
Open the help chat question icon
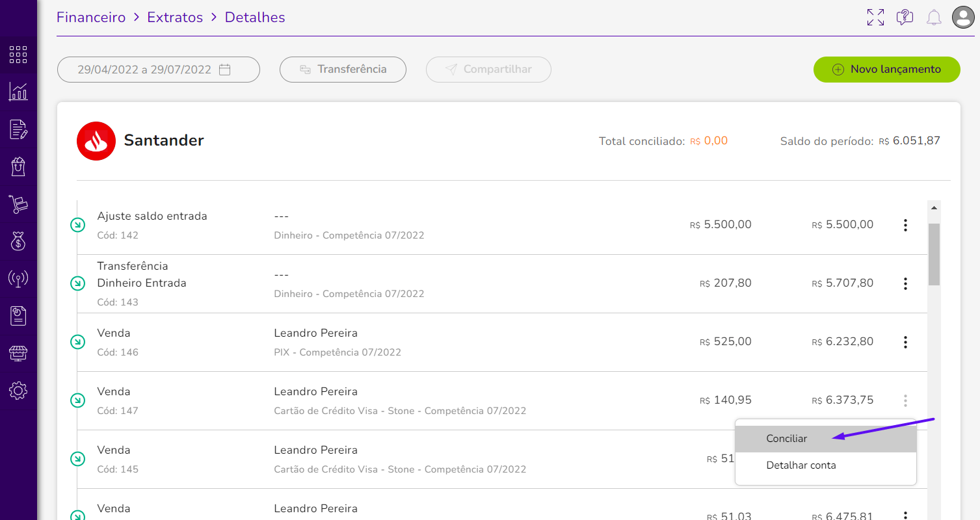[905, 17]
